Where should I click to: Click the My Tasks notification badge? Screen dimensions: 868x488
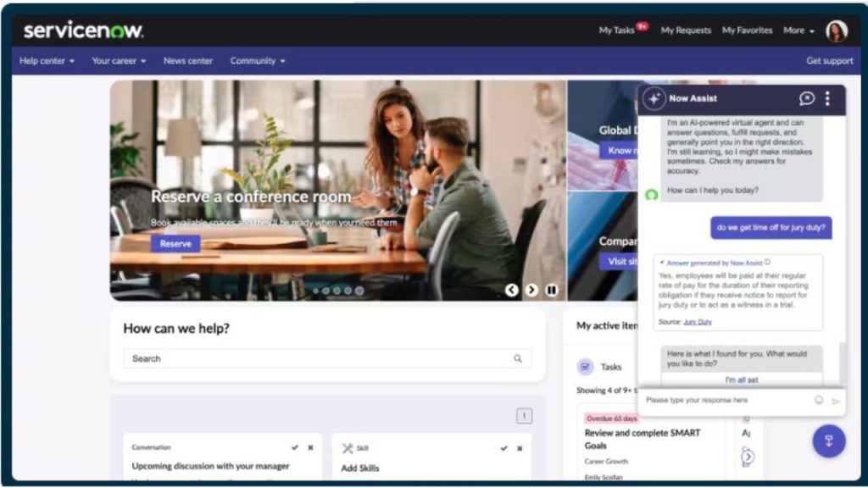coord(643,26)
